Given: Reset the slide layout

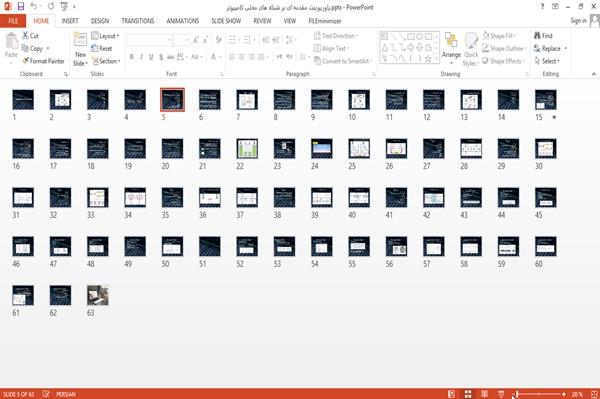Looking at the screenshot, I should point(102,48).
